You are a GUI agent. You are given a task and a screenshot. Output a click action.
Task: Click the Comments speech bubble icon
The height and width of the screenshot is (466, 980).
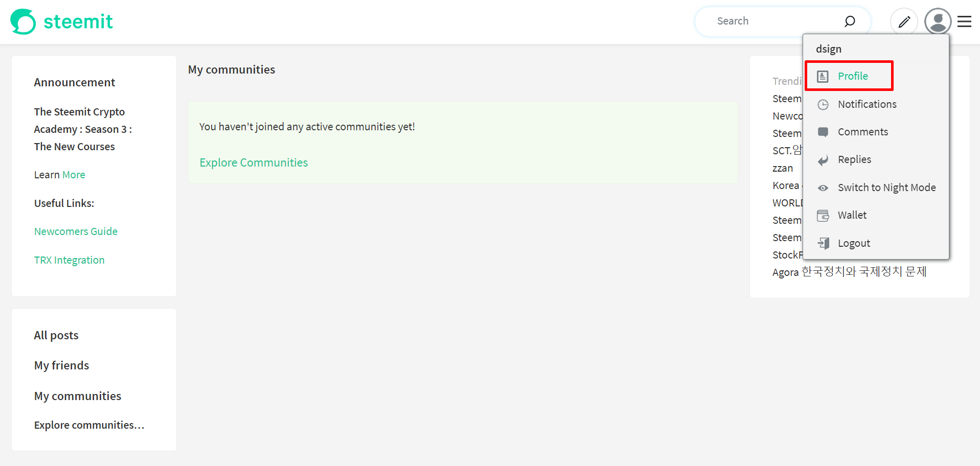(823, 132)
